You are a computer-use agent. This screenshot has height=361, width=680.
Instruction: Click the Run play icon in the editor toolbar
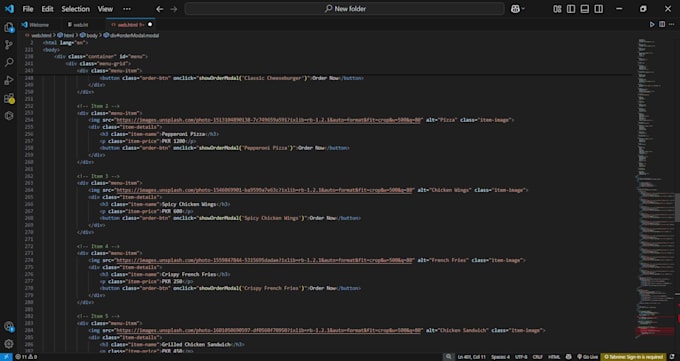(x=652, y=24)
